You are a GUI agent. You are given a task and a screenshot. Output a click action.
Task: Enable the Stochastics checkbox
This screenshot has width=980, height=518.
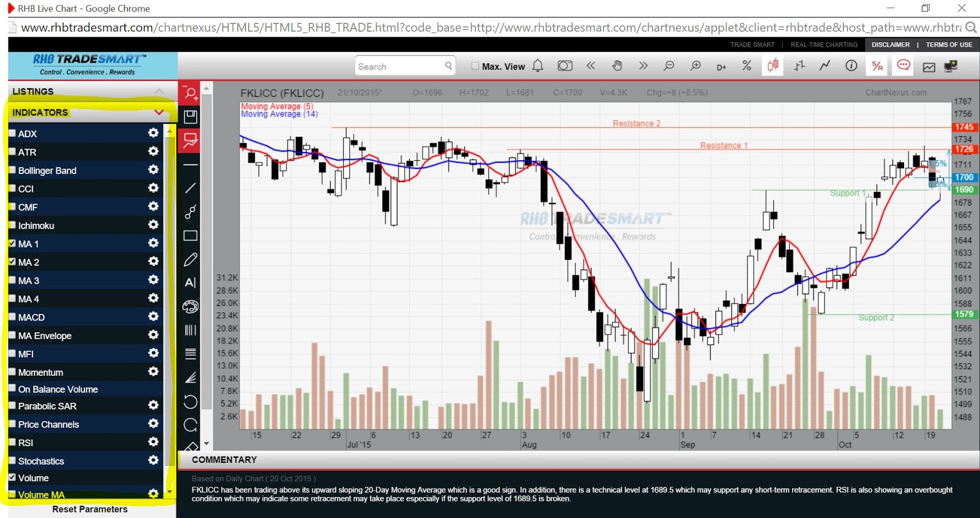pyautogui.click(x=12, y=460)
